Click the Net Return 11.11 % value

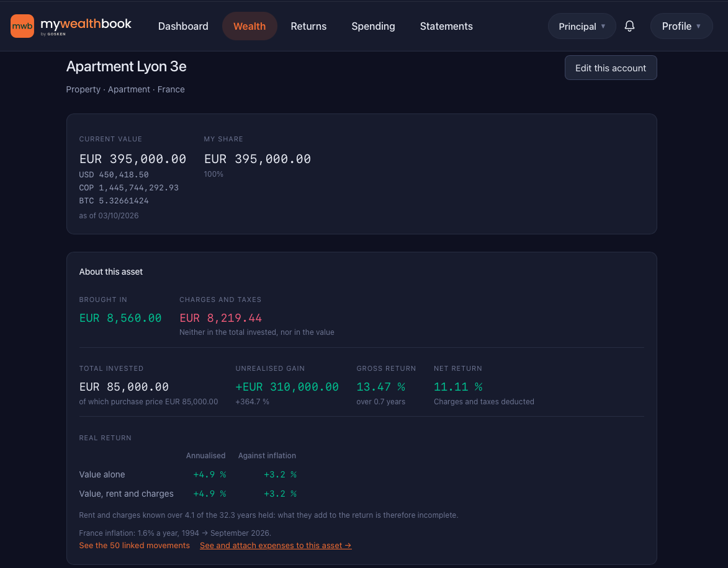(458, 386)
